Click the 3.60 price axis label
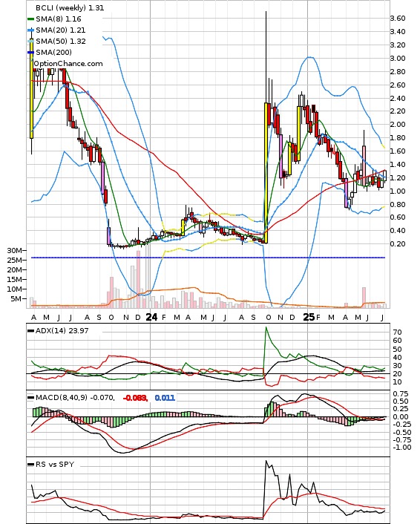This screenshot has height=524, width=420. (398, 18)
